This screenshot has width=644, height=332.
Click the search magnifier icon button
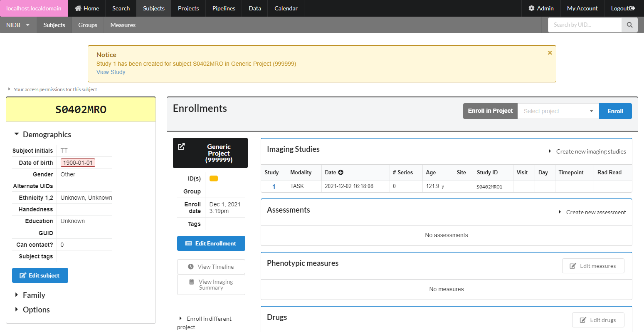click(x=629, y=25)
